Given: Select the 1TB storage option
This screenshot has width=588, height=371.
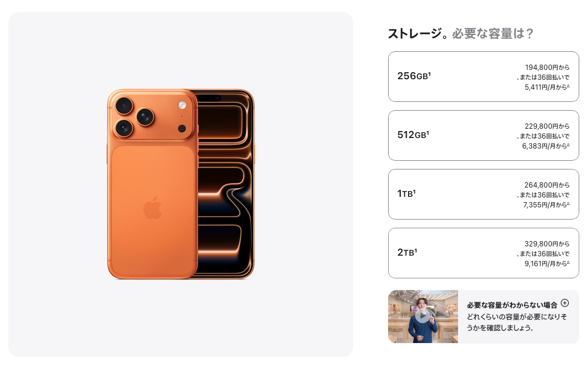Looking at the screenshot, I should 483,194.
